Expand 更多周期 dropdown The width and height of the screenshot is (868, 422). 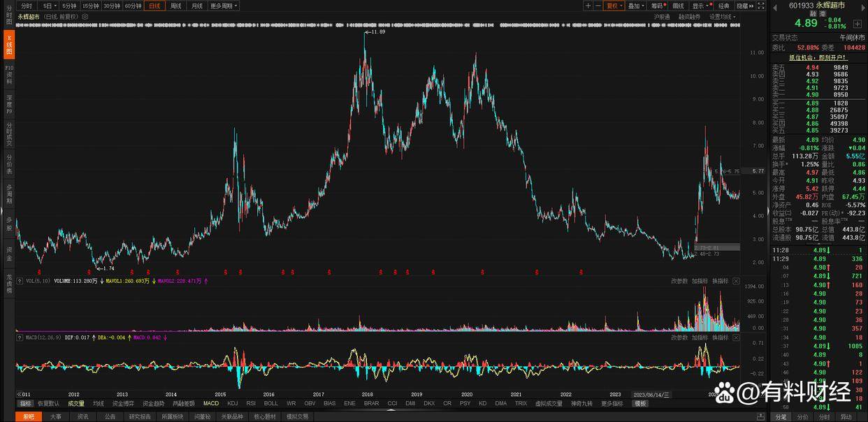[x=224, y=6]
